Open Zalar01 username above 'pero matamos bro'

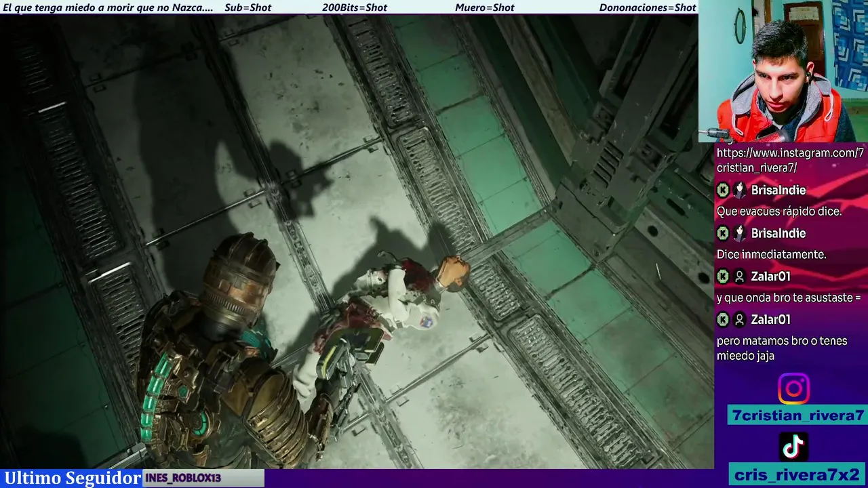point(770,319)
